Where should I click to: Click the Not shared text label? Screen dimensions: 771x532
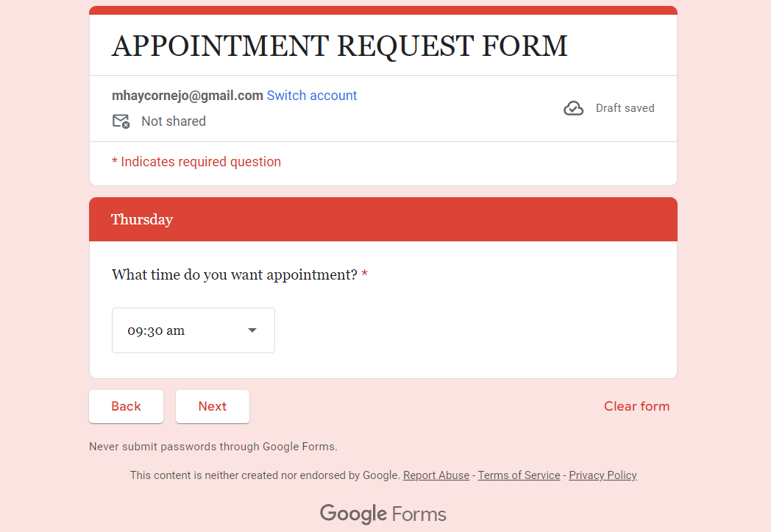174,121
